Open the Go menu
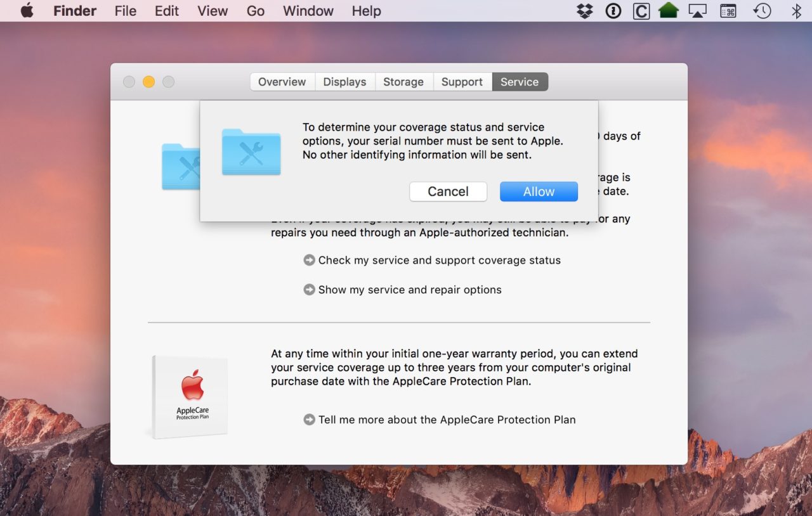812x516 pixels. point(256,11)
